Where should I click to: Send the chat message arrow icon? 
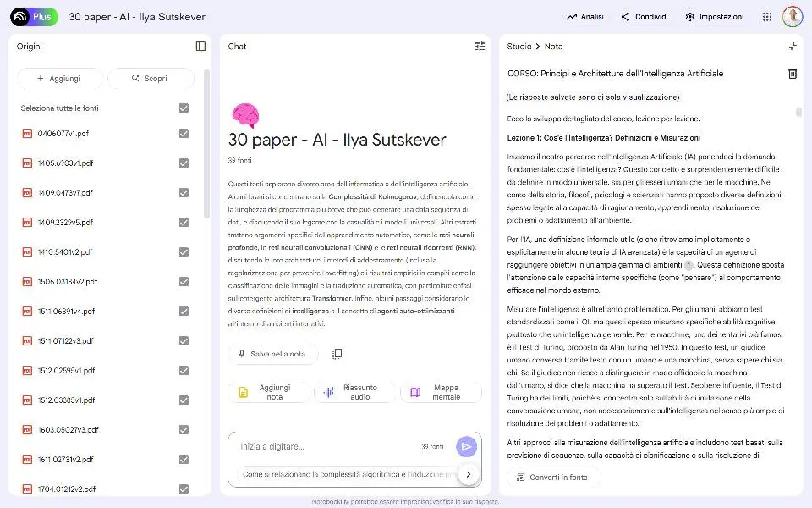pos(466,446)
